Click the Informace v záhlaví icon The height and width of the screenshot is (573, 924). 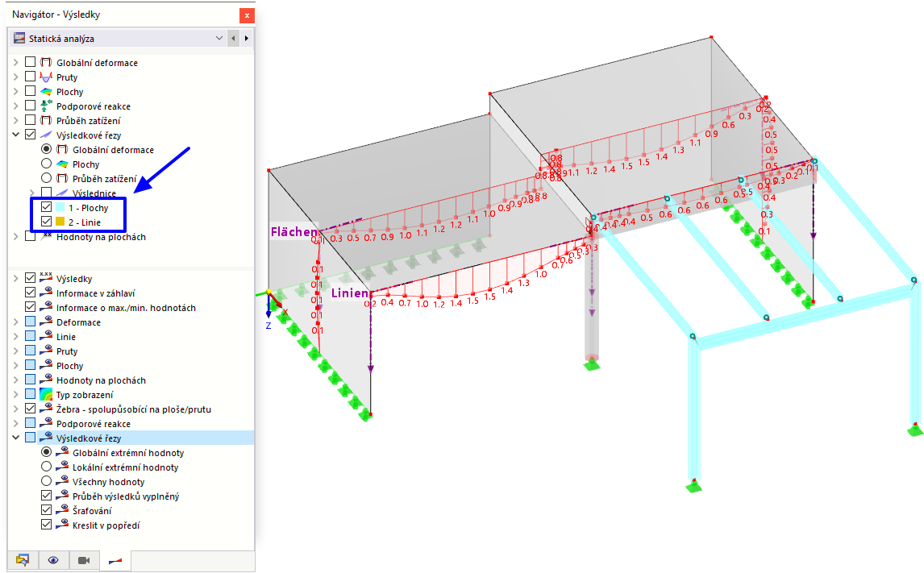[x=46, y=292]
